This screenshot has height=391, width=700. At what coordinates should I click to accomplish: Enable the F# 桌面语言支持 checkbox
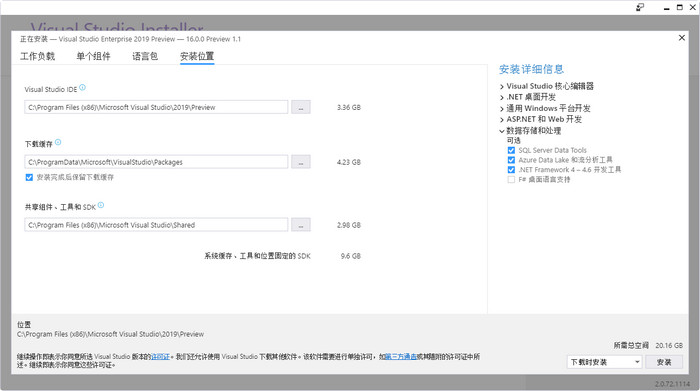tap(511, 180)
